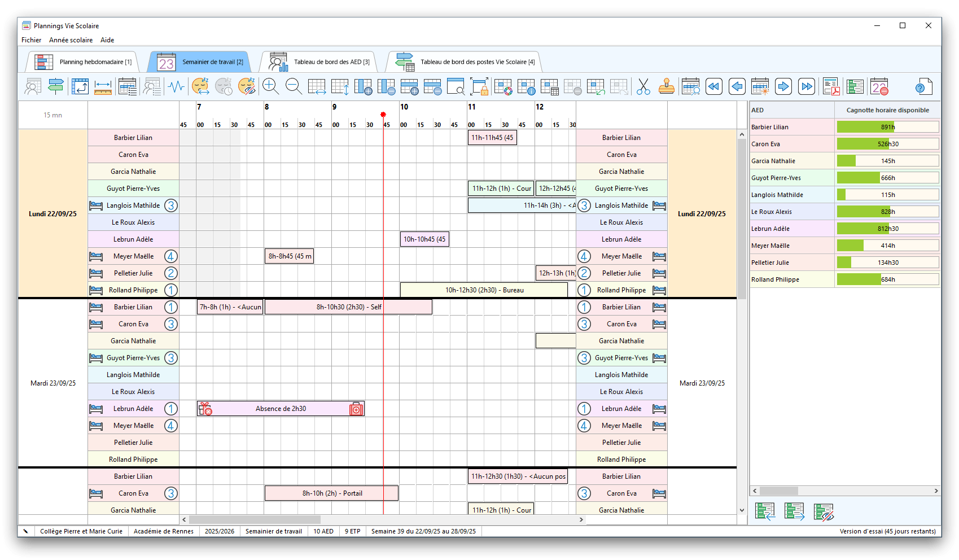Click the zoom in magnifier icon
The height and width of the screenshot is (560, 959).
(270, 86)
